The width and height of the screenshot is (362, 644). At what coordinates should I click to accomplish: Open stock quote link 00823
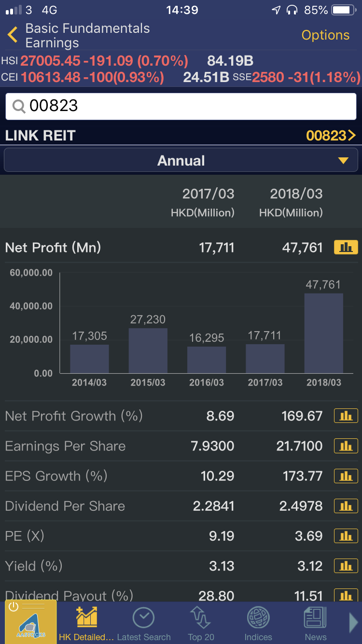tap(331, 136)
